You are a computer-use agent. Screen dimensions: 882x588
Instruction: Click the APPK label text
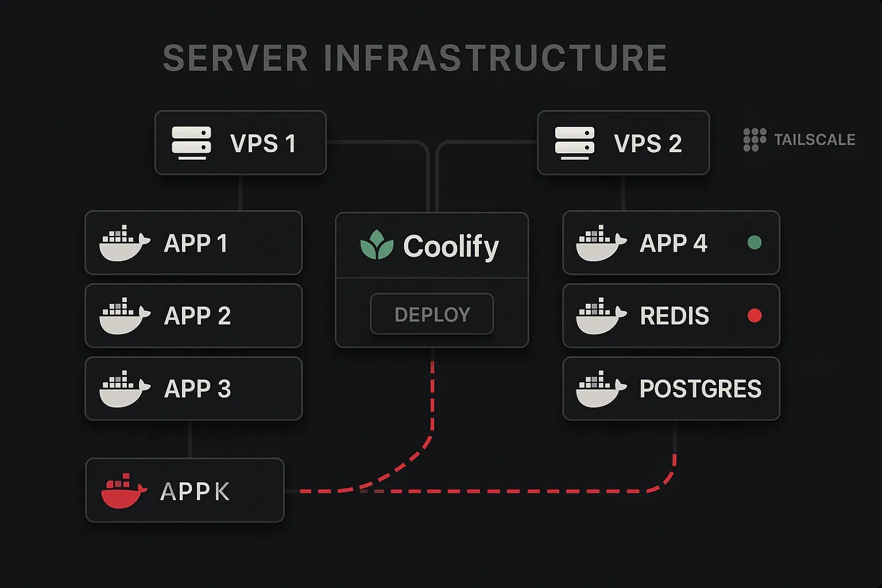pyautogui.click(x=195, y=492)
